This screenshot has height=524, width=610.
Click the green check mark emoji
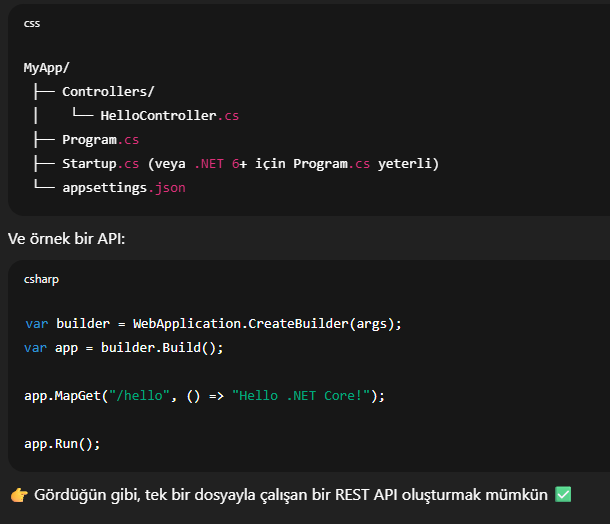563,494
